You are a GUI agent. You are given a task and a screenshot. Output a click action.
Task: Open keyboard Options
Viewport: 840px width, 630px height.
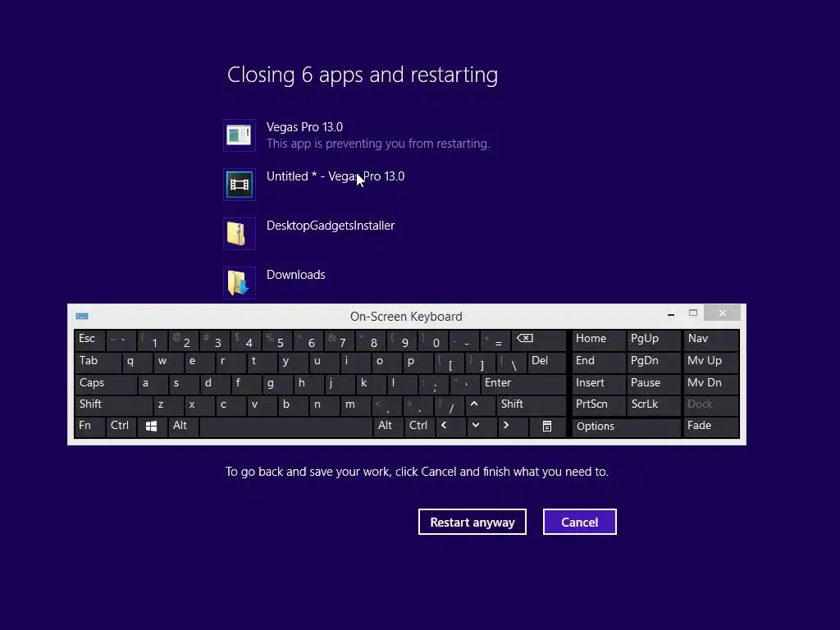click(x=626, y=427)
